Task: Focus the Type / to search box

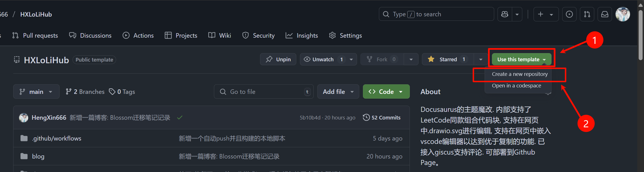Action: coord(436,14)
